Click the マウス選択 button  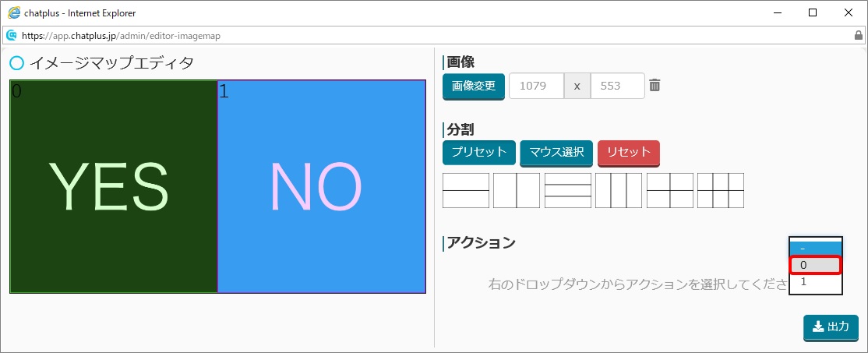click(x=556, y=153)
